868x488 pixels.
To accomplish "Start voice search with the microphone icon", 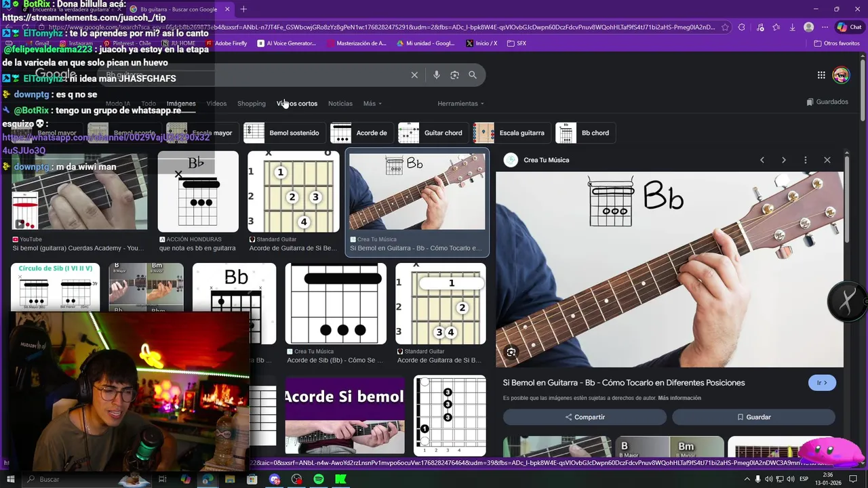I will pyautogui.click(x=437, y=75).
